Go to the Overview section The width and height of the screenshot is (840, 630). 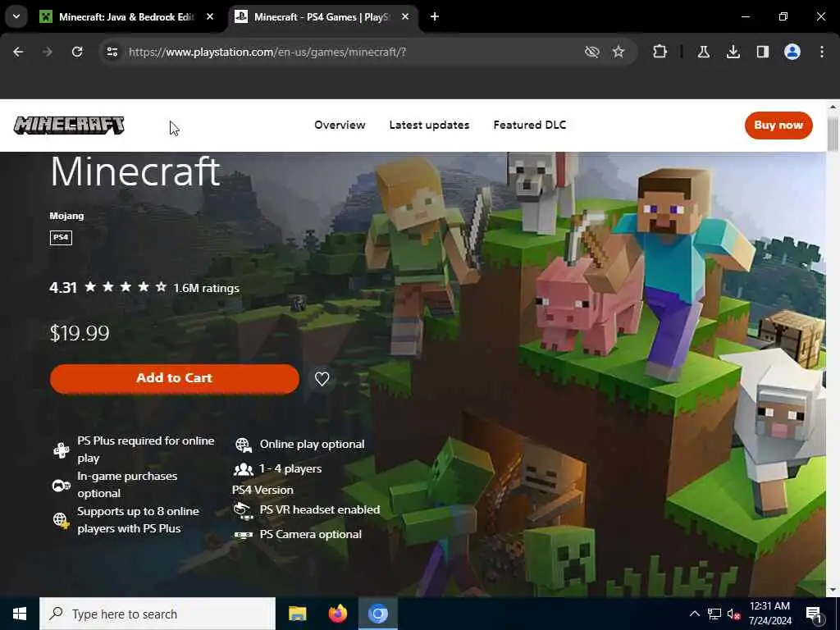click(x=340, y=125)
